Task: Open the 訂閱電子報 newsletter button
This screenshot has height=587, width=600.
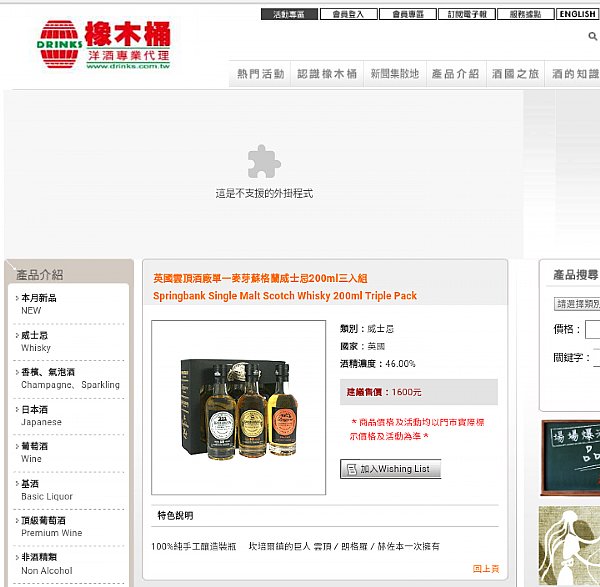Action: [467, 14]
